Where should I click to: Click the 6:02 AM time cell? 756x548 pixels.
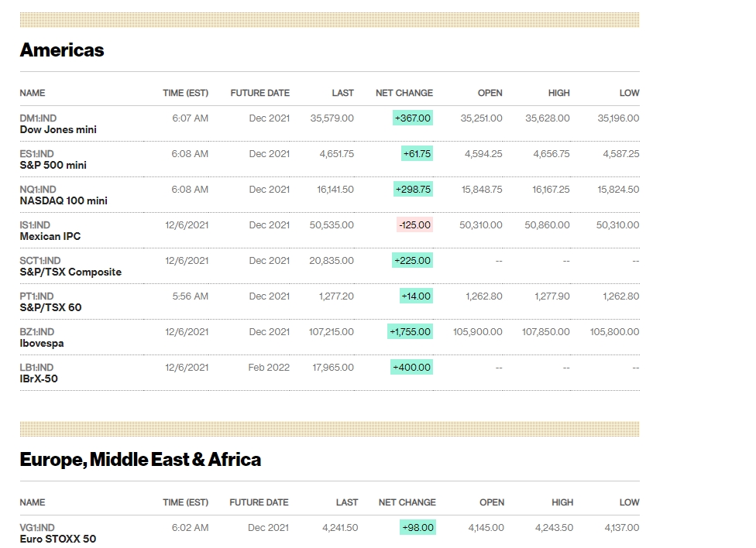pos(191,528)
